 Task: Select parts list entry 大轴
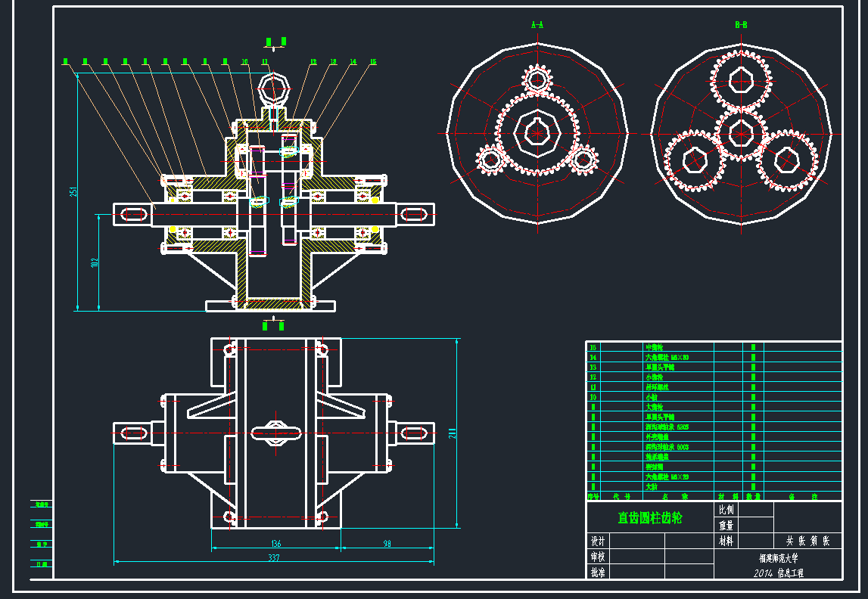click(652, 487)
